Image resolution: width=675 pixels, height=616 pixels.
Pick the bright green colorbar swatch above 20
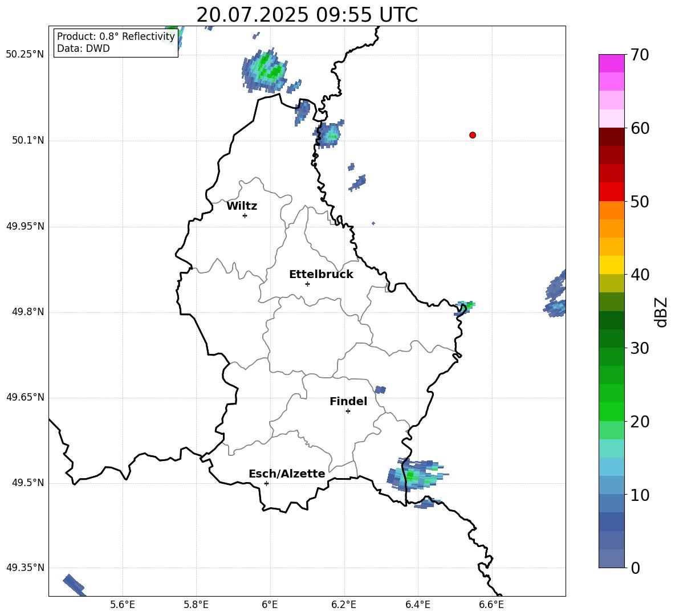tap(612, 411)
